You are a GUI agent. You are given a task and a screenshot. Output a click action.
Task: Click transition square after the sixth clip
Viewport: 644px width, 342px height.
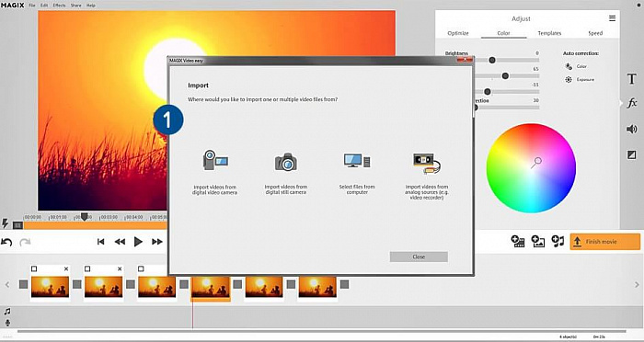point(345,284)
